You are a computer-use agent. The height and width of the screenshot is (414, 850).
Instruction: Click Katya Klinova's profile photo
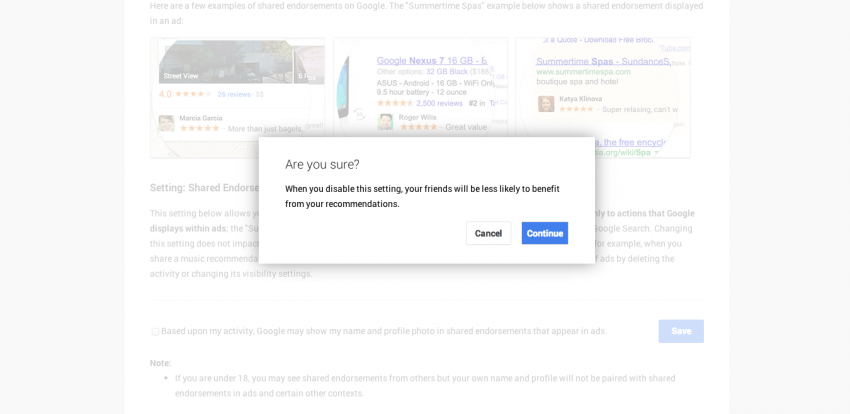(x=546, y=104)
